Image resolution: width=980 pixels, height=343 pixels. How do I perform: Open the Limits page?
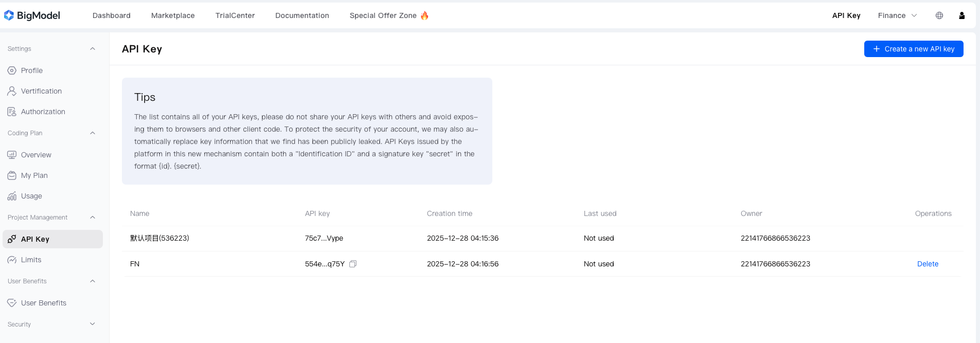(x=31, y=260)
